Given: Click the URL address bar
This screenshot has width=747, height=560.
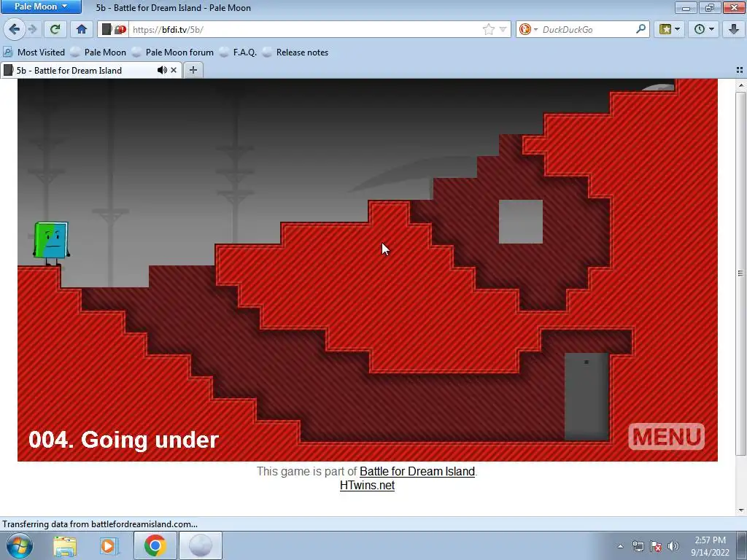Looking at the screenshot, I should [x=305, y=29].
